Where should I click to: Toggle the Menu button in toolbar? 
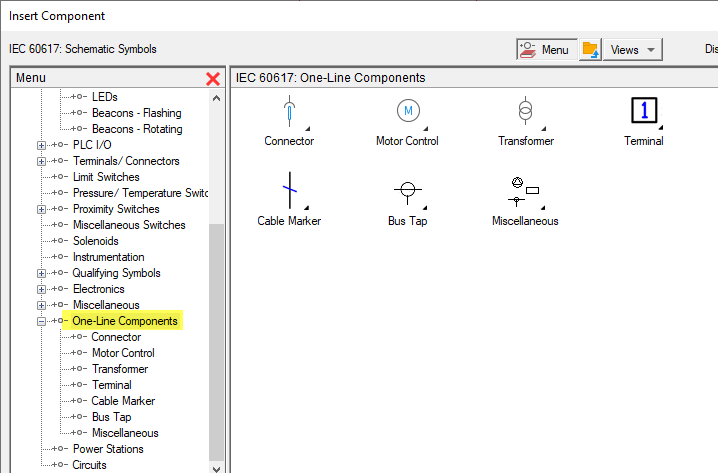point(547,49)
